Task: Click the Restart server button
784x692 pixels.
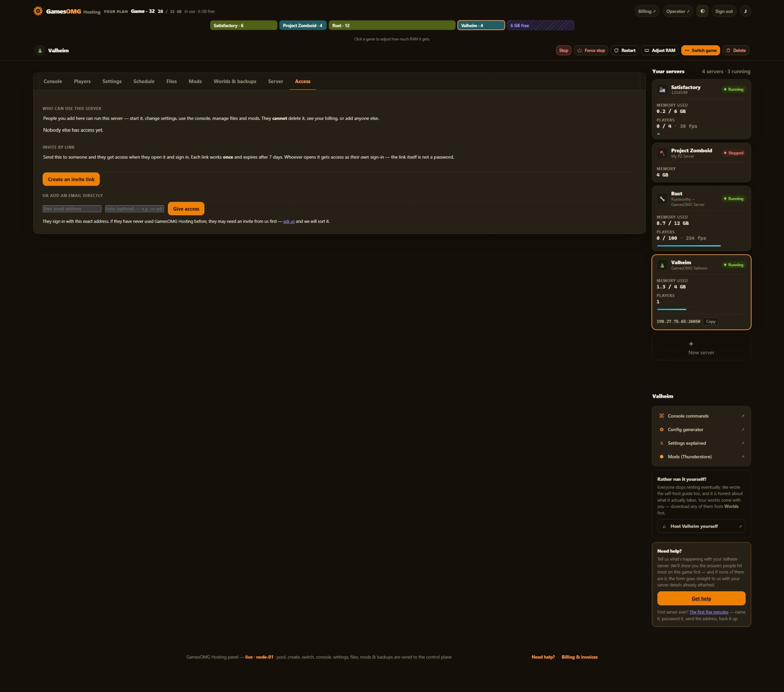Action: 624,50
